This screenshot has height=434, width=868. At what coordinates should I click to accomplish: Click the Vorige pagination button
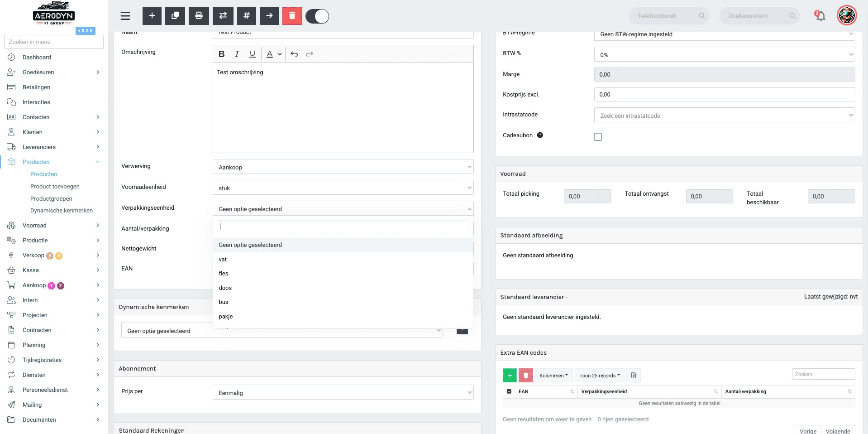[x=808, y=431]
